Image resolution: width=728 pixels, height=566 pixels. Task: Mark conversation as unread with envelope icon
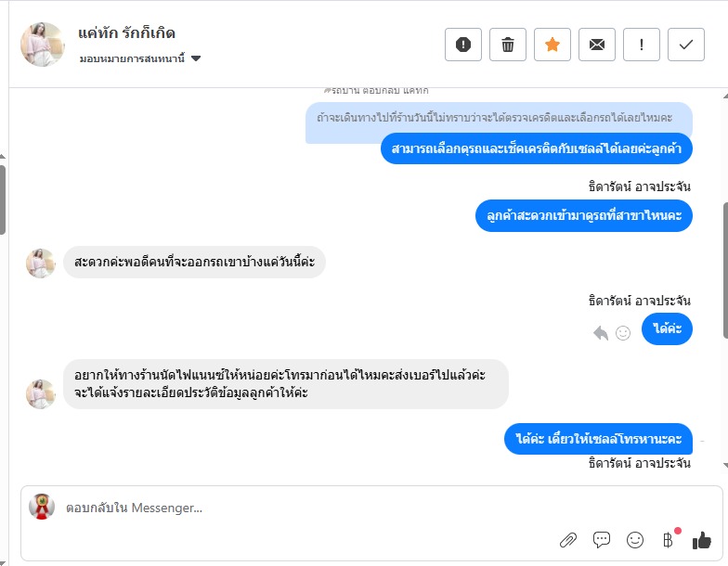coord(597,45)
